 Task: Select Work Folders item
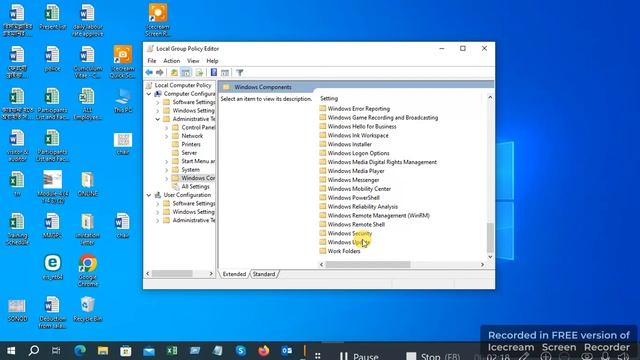(344, 251)
